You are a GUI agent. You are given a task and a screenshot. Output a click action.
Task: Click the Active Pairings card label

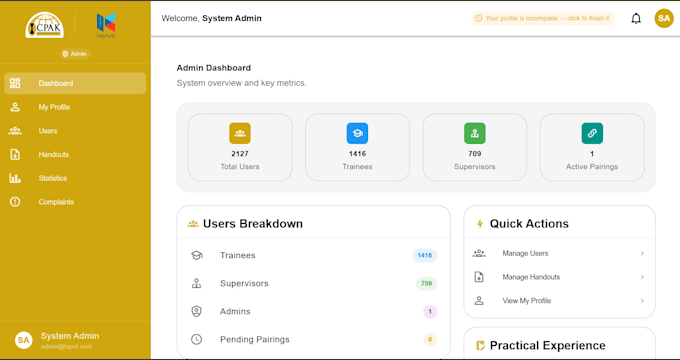592,167
